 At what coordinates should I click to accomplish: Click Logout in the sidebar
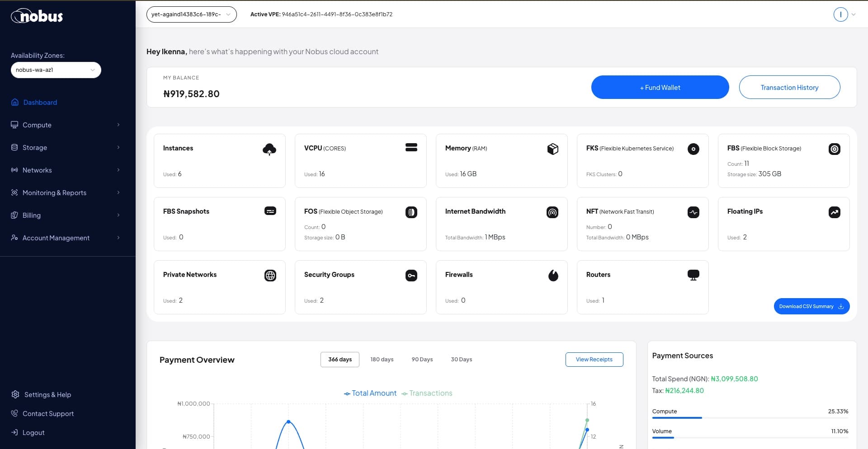(x=33, y=432)
